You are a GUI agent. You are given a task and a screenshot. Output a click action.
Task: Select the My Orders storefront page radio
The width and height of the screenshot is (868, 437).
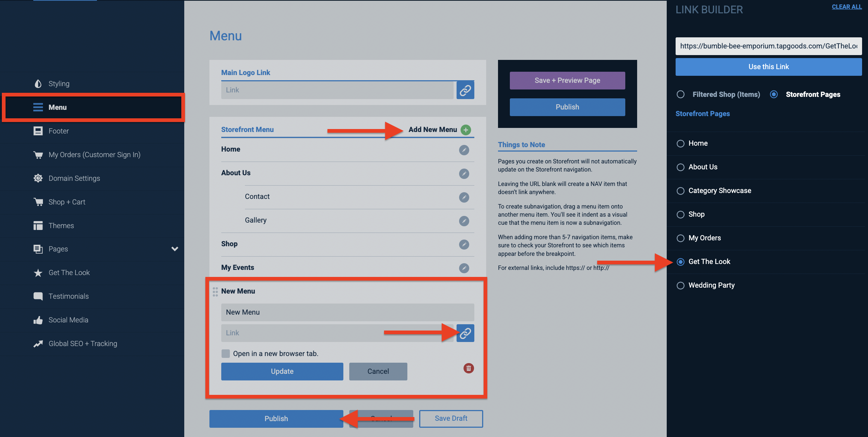(x=680, y=238)
